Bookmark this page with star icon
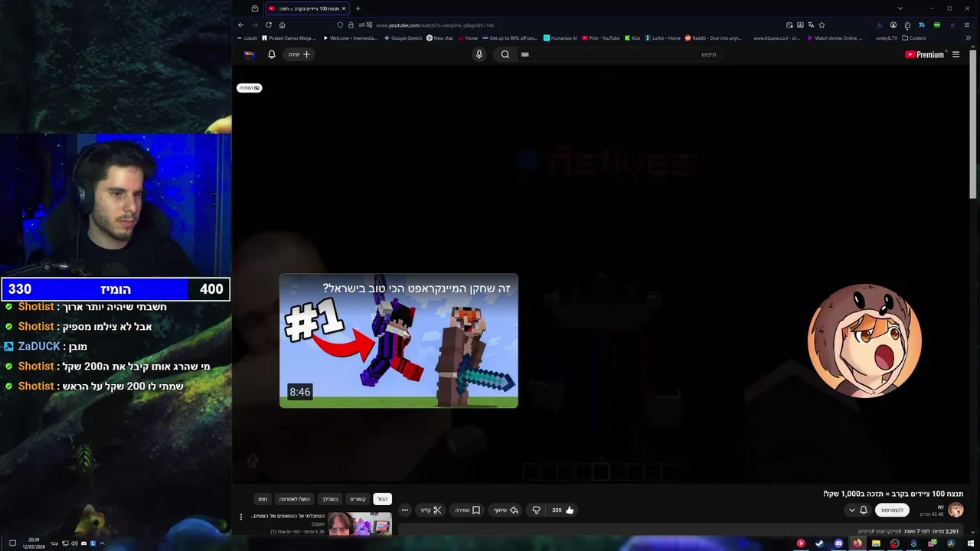The height and width of the screenshot is (551, 980). (x=822, y=24)
